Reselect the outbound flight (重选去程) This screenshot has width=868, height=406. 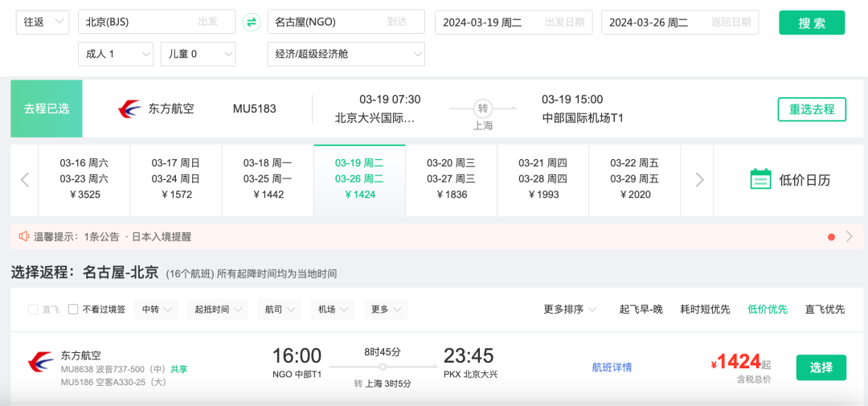(x=811, y=109)
